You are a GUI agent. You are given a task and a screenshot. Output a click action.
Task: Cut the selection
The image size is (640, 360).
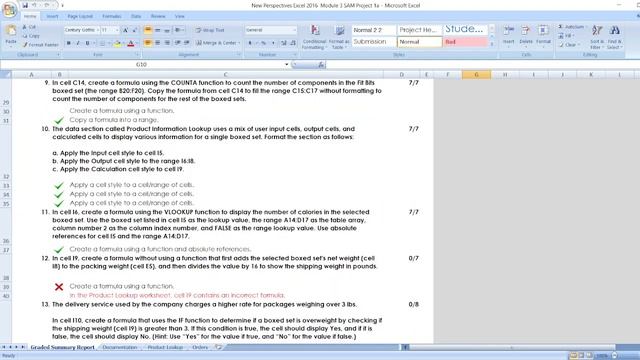coord(29,27)
